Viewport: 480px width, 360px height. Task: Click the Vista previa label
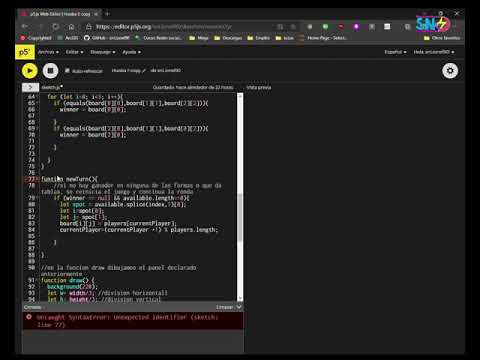(259, 87)
